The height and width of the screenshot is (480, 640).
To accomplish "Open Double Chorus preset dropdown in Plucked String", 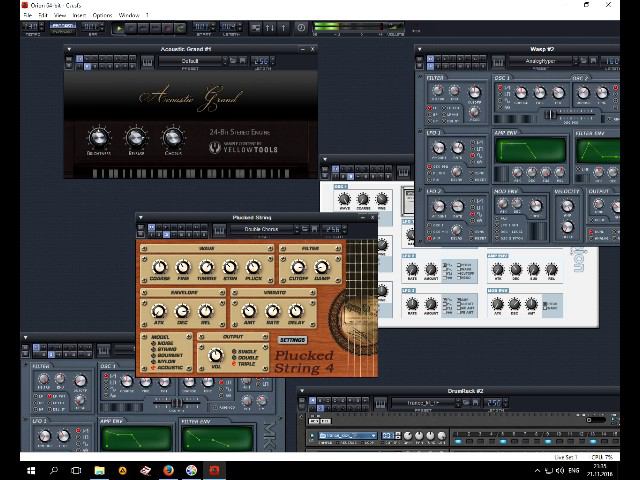I will pyautogui.click(x=264, y=229).
